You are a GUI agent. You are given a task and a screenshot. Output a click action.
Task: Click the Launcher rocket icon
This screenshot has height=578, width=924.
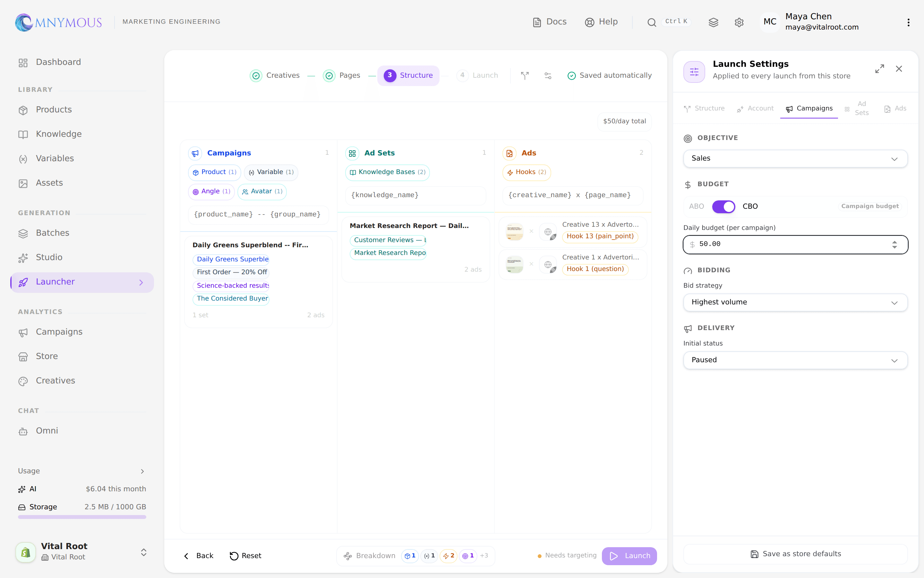pos(23,283)
